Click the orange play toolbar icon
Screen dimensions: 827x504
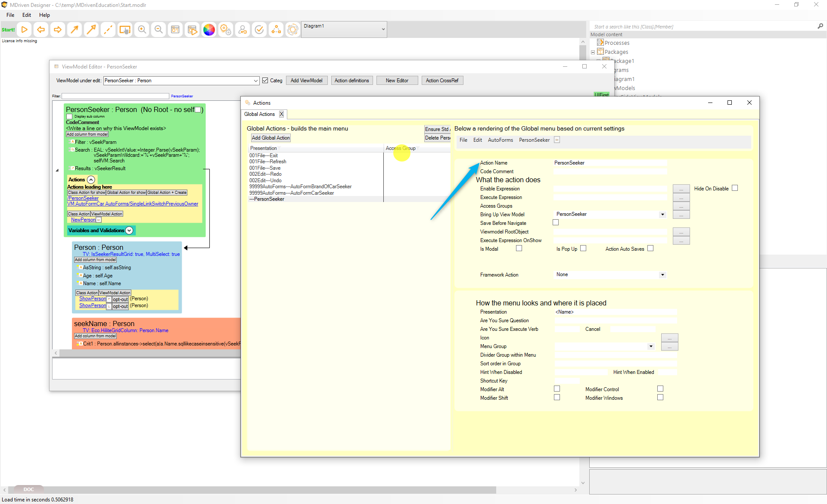[25, 30]
